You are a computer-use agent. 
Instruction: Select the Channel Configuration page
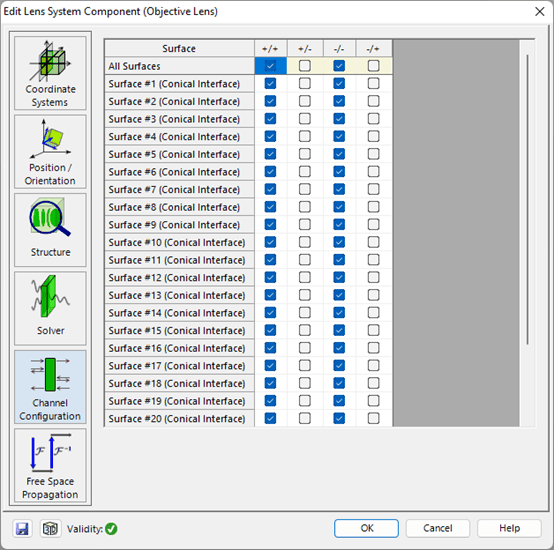coord(50,387)
